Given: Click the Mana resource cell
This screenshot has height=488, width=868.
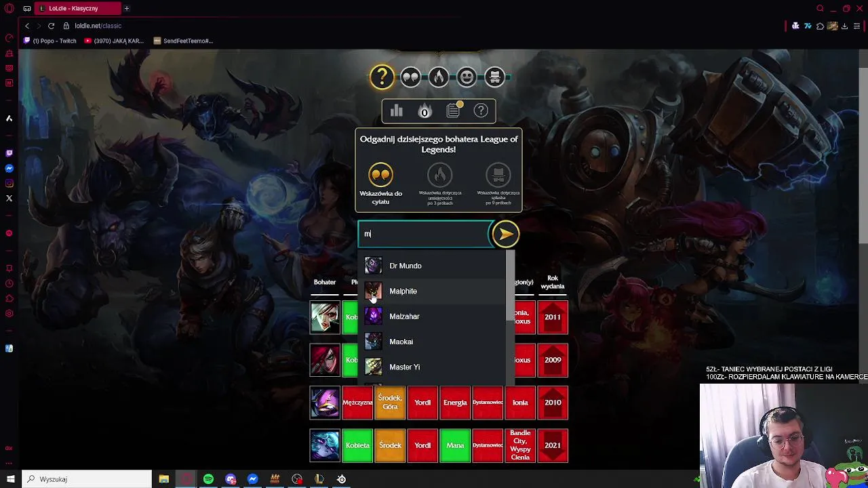Looking at the screenshot, I should point(455,445).
